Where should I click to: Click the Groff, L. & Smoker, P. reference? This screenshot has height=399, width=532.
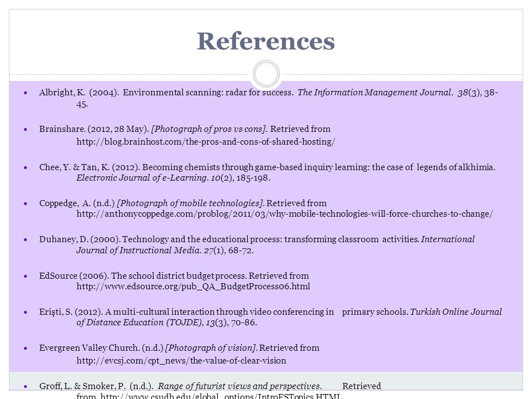pos(210,390)
